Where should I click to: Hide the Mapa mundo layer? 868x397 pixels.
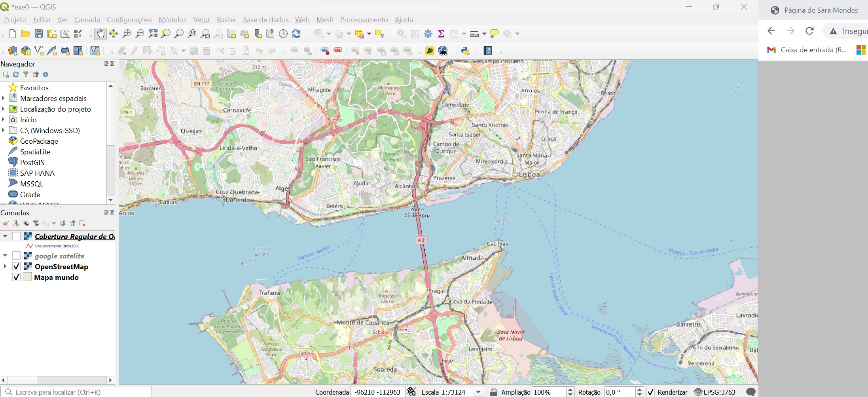[x=16, y=277]
